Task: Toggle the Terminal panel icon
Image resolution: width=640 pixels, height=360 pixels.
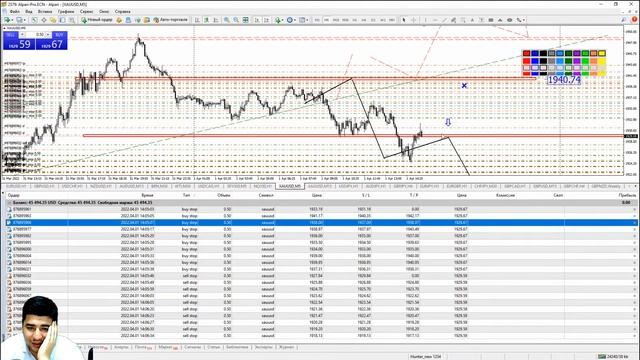Action: (62, 20)
